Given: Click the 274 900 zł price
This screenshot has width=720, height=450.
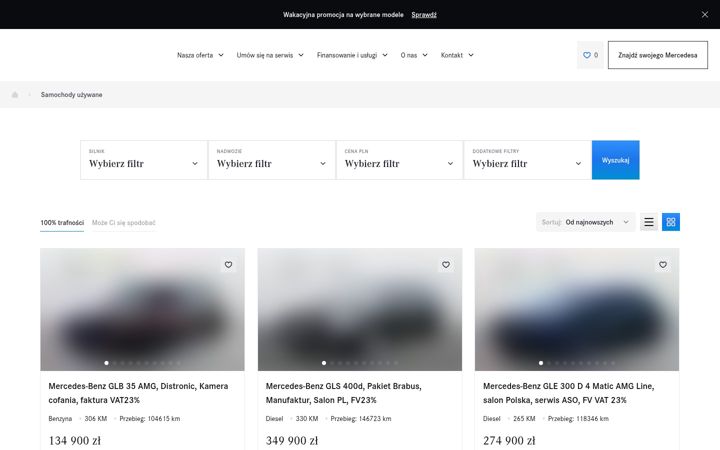Looking at the screenshot, I should 509,441.
